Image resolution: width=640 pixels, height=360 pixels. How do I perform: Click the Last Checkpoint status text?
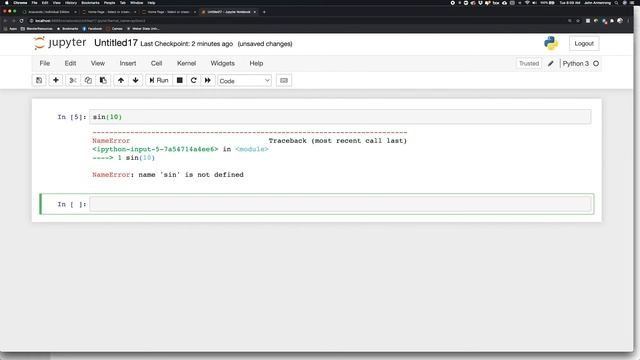click(187, 44)
